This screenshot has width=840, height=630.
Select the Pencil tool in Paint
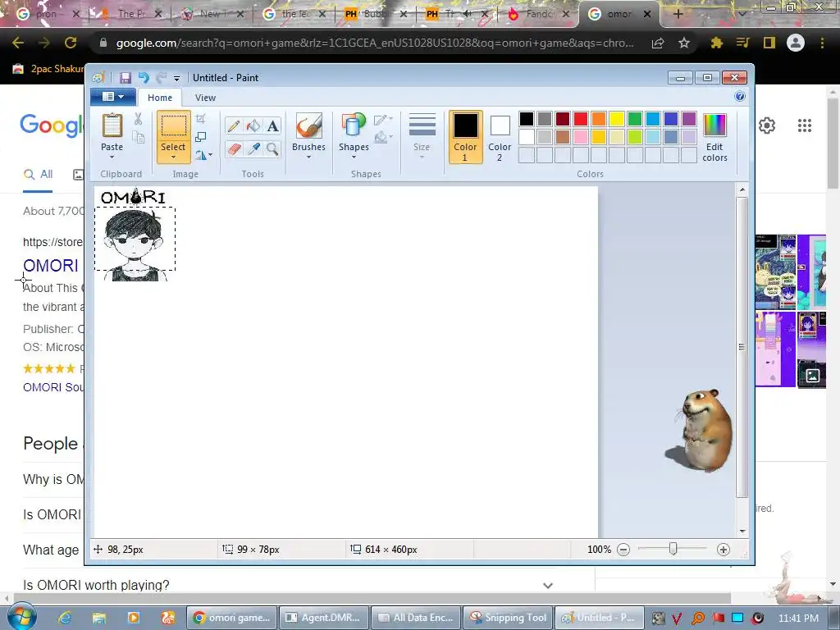click(234, 126)
